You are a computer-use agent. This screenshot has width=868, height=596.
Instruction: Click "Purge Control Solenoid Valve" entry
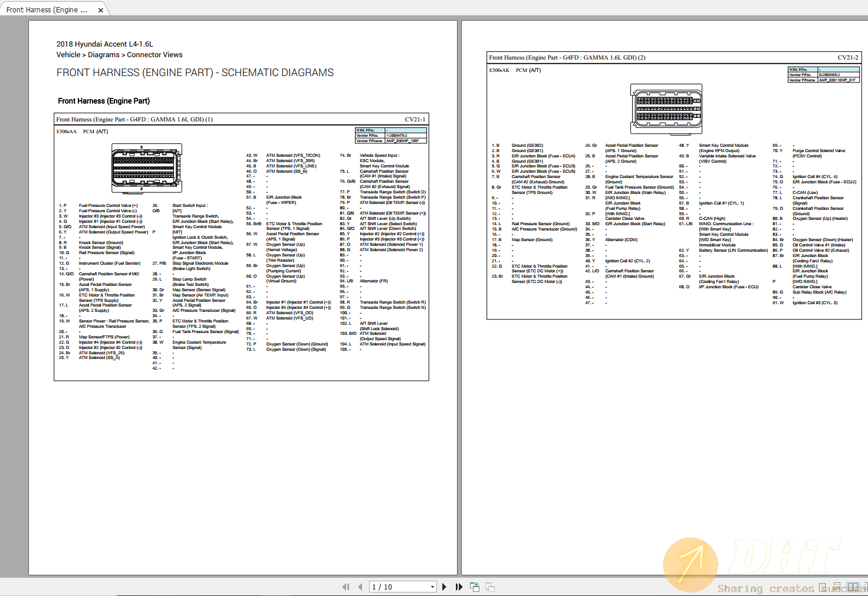click(x=818, y=151)
